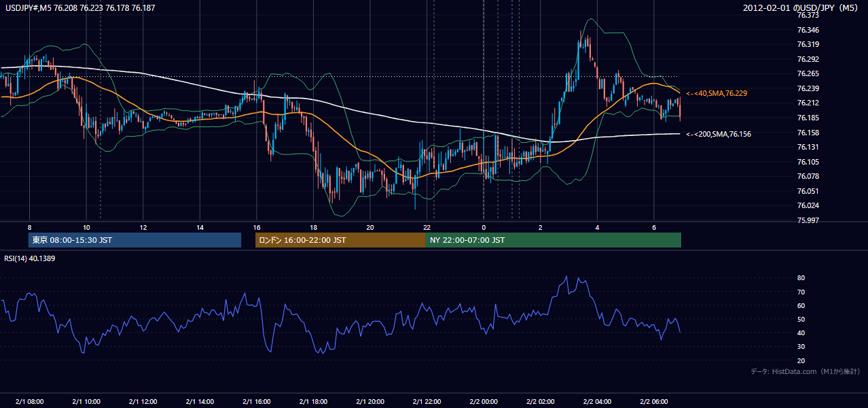Click price axis value 76.051
The image size is (868, 408).
(808, 191)
